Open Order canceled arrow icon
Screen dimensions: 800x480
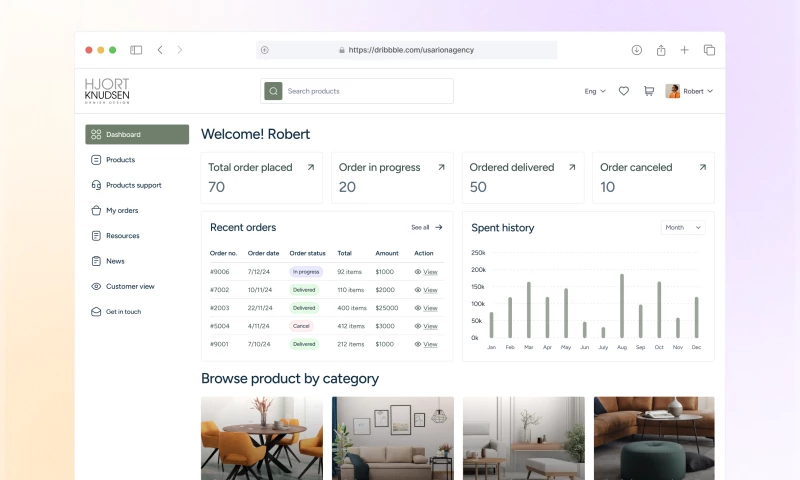(703, 167)
